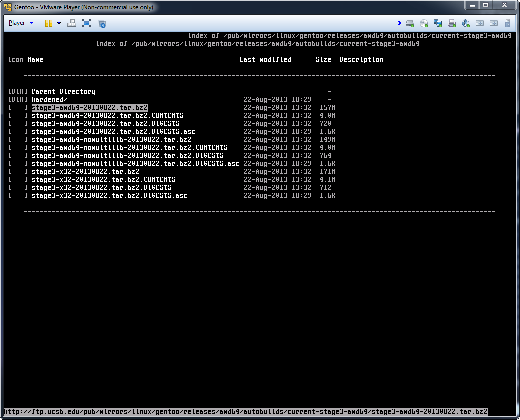
Task: Open the Player menu
Action: (21, 23)
